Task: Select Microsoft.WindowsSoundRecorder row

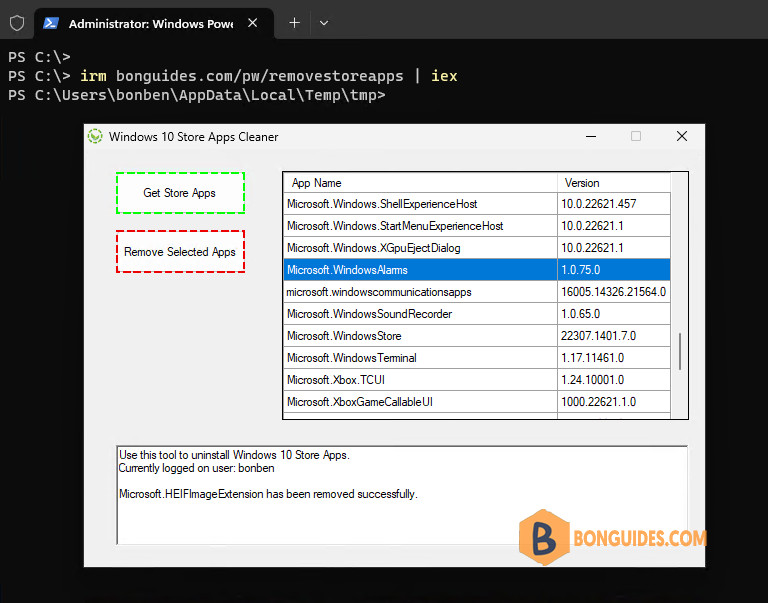Action: pyautogui.click(x=477, y=314)
